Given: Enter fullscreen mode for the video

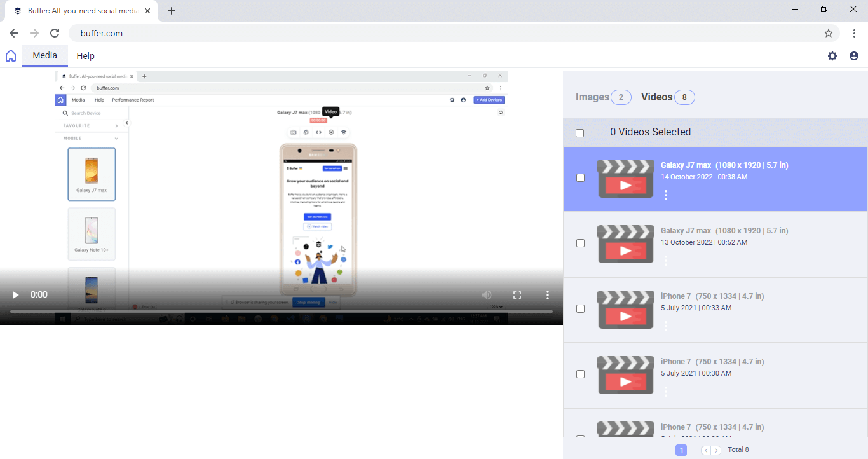Looking at the screenshot, I should tap(517, 295).
